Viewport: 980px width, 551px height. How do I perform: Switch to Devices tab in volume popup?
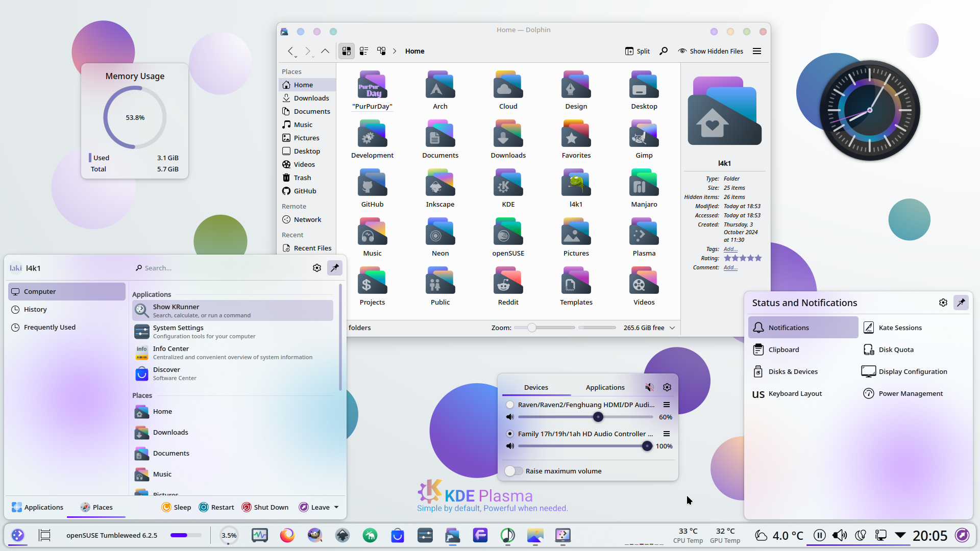click(x=536, y=387)
